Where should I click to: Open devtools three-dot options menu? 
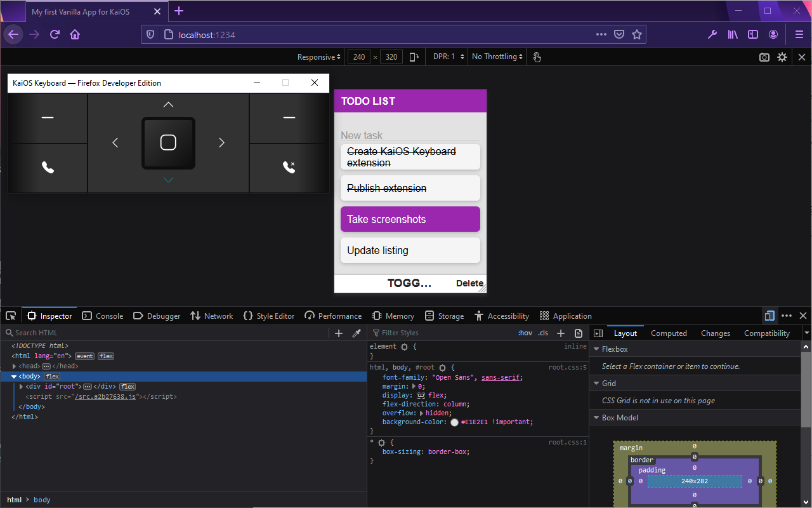(x=787, y=316)
